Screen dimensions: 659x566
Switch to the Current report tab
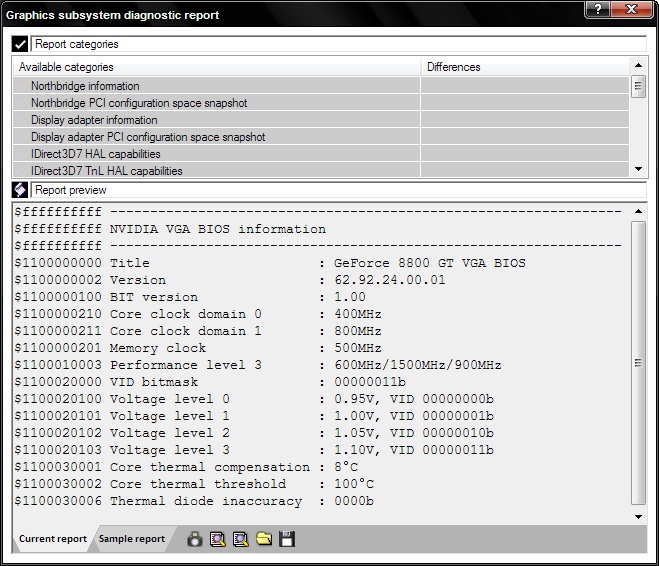pos(53,539)
